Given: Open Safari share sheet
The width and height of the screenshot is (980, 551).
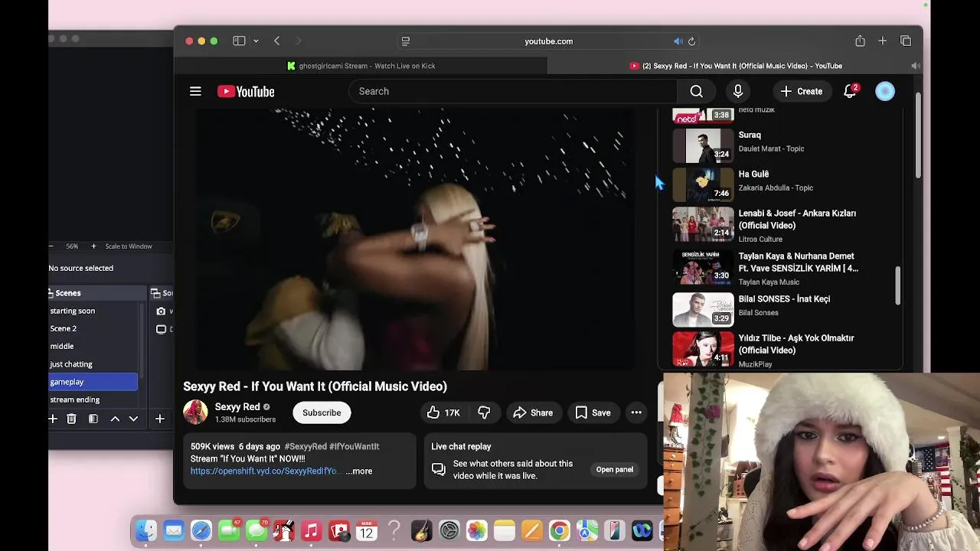Looking at the screenshot, I should coord(860,41).
